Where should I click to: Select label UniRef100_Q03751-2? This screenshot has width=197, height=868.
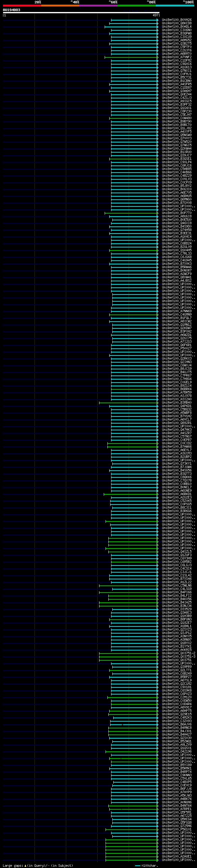pos(179,653)
